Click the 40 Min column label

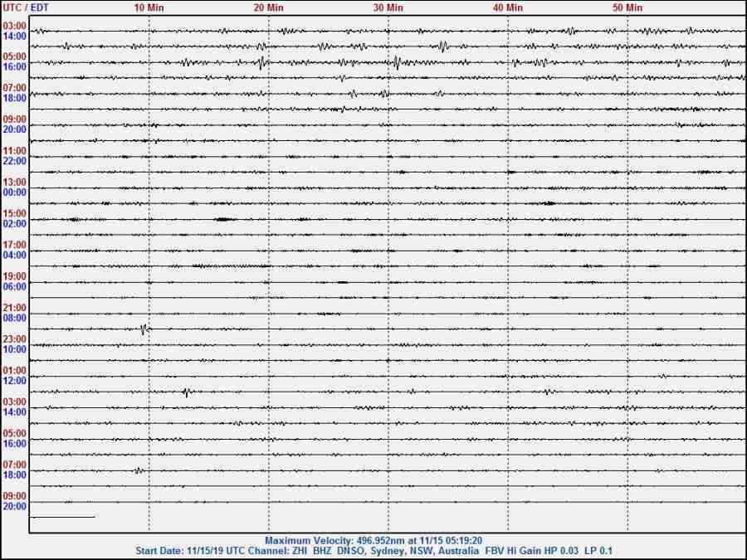coord(508,7)
